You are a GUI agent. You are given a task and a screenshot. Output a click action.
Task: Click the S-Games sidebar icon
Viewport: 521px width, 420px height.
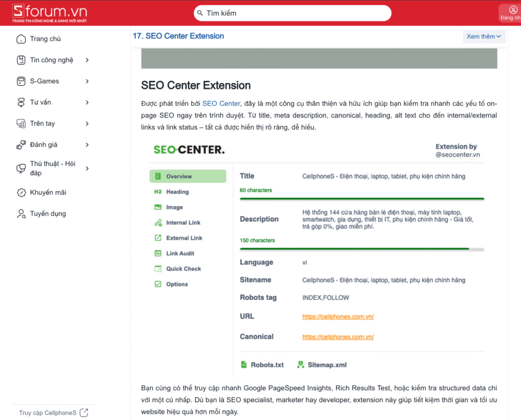coord(21,81)
